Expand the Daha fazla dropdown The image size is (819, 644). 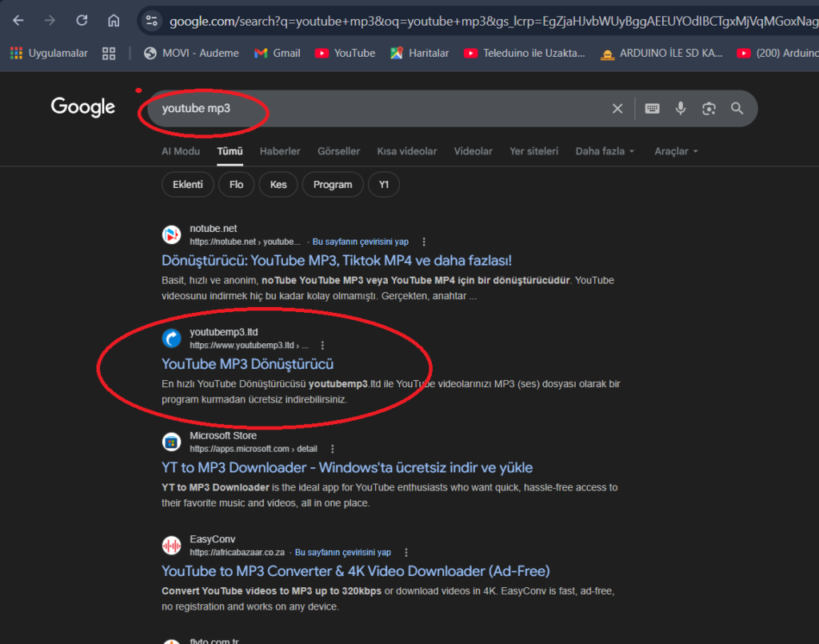(x=605, y=151)
